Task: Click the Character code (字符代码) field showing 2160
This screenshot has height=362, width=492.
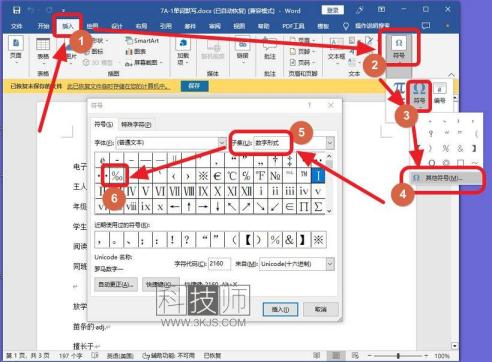Action: pos(219,264)
